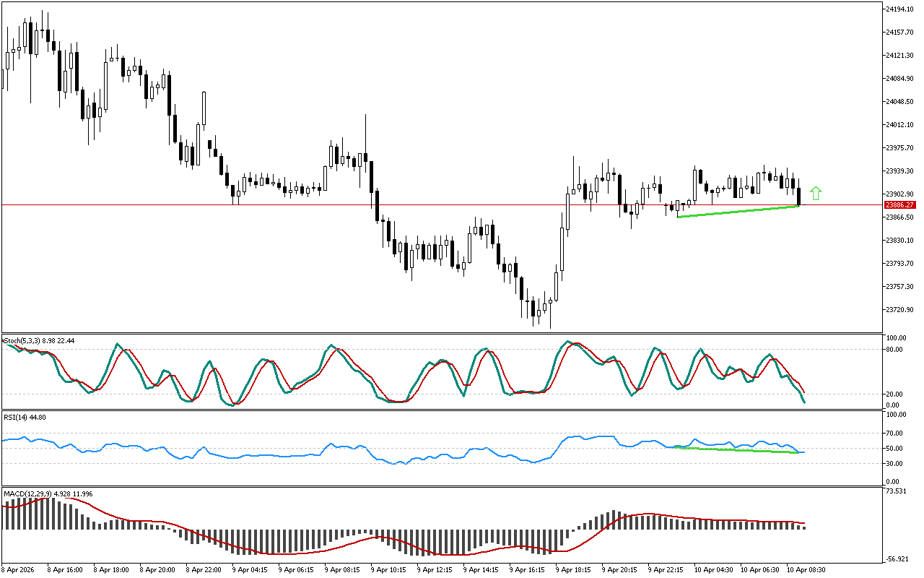Viewport: 924px width, 578px height.
Task: Click the 10 Apr 08:30 time label
Action: click(806, 570)
